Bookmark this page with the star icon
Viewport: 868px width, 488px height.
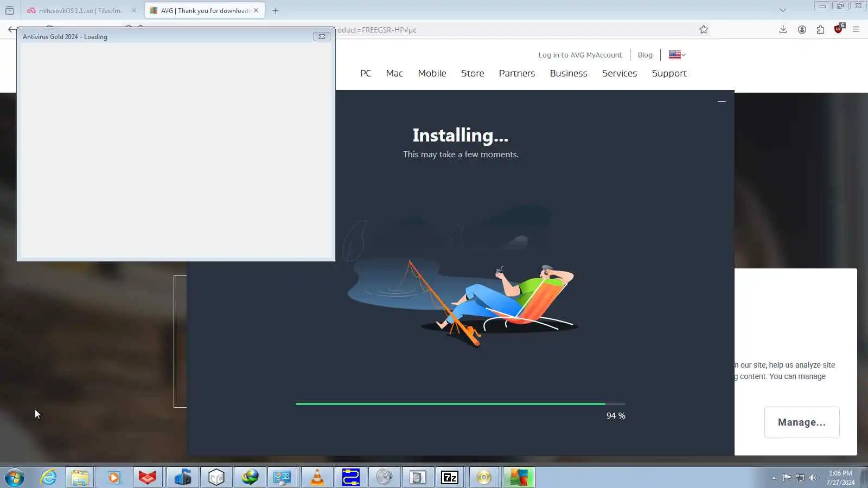[704, 29]
